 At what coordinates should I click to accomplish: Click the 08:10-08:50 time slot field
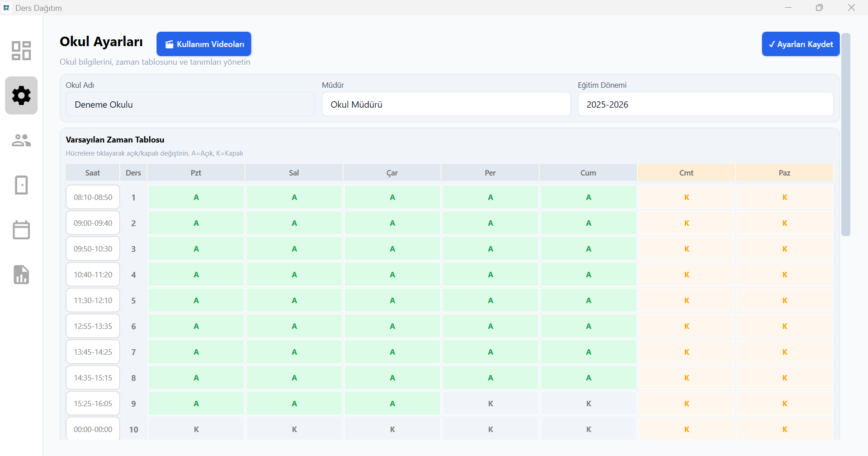point(93,197)
